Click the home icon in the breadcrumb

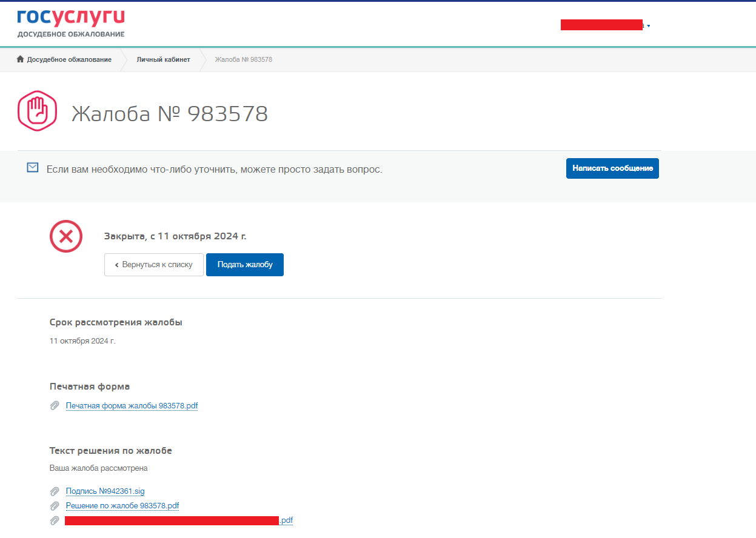20,59
